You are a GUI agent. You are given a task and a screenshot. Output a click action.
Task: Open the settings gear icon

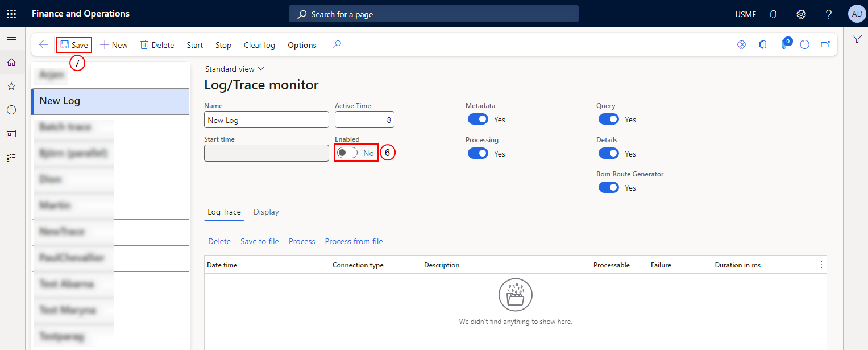[801, 14]
